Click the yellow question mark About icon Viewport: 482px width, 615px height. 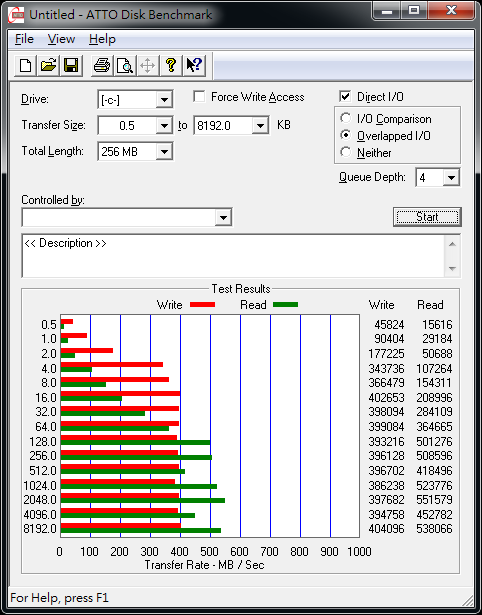pos(171,65)
